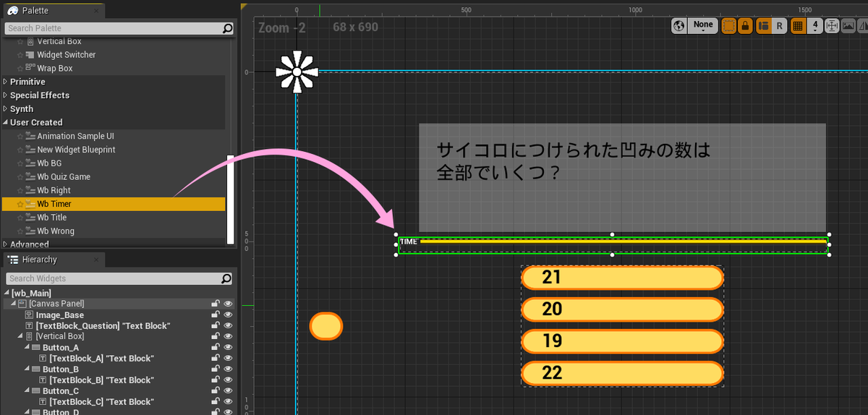The height and width of the screenshot is (415, 868).
Task: Click the Hierarchy tab list icon
Action: 14,260
